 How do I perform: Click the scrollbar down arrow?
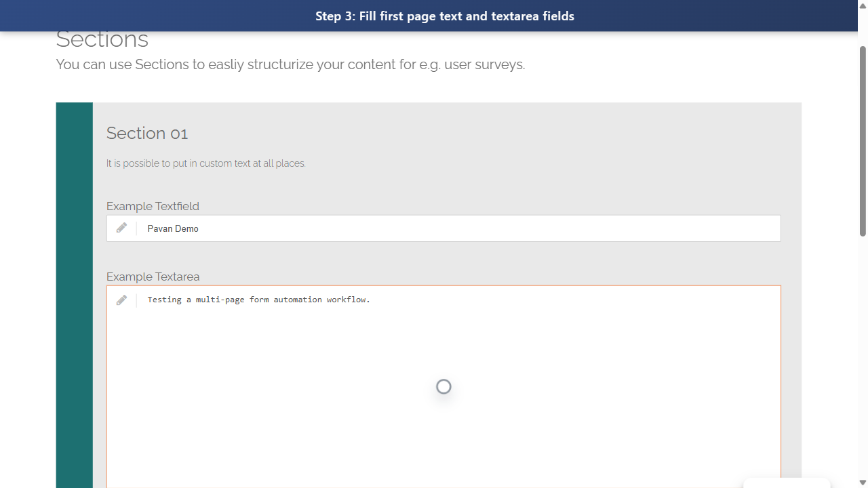pyautogui.click(x=862, y=483)
